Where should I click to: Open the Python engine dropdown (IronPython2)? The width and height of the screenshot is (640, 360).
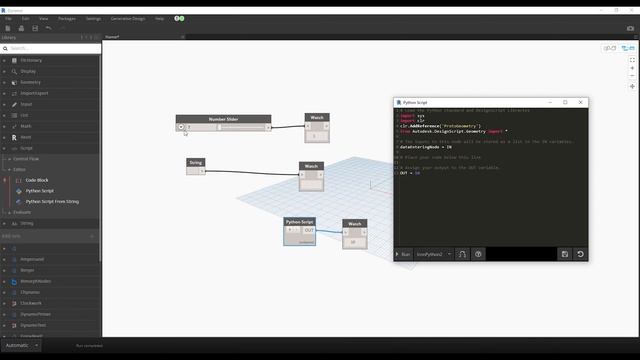coord(433,254)
